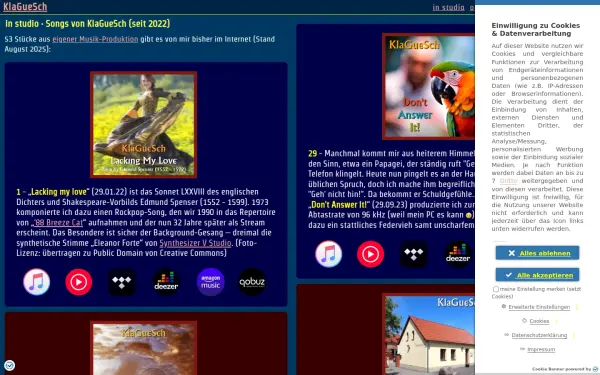Open Tidal icon under Don't Answer It

tap(414, 254)
